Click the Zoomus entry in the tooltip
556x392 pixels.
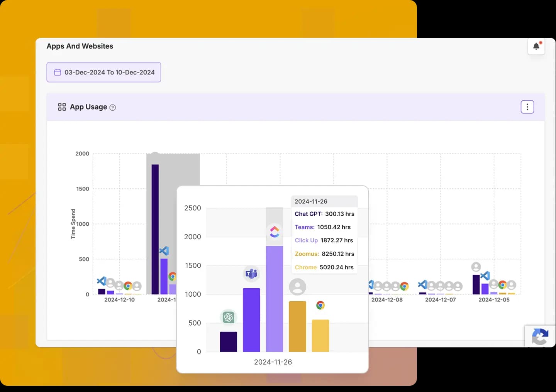[307, 254]
